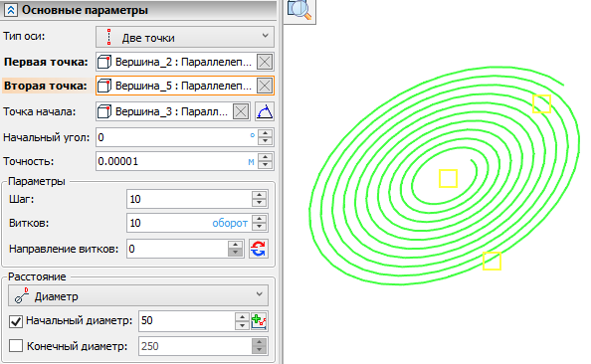Collapse the Основные параметры section
This screenshot has height=364, width=591.
tap(10, 10)
